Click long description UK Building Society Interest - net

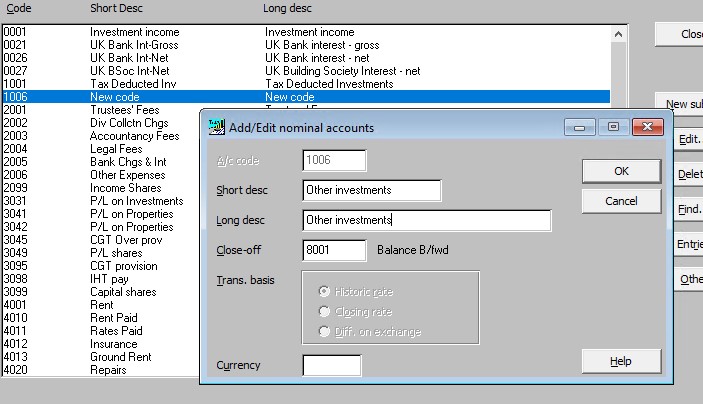pyautogui.click(x=343, y=71)
